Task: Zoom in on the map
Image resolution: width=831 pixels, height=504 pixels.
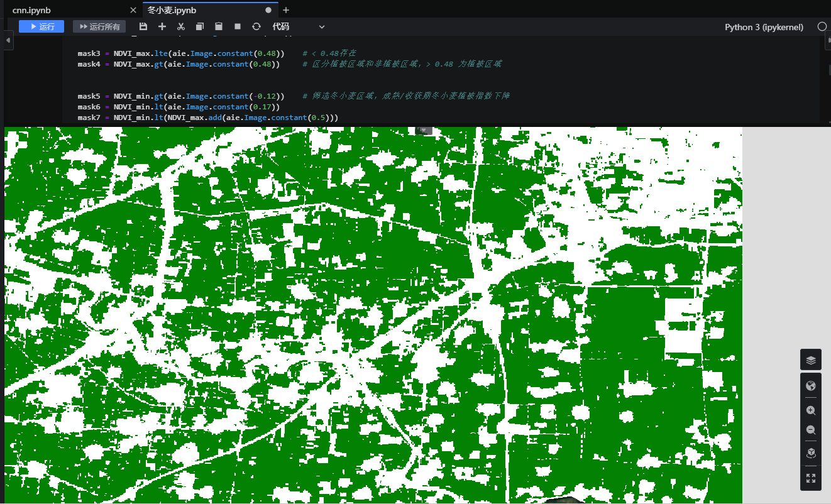Action: pyautogui.click(x=811, y=410)
